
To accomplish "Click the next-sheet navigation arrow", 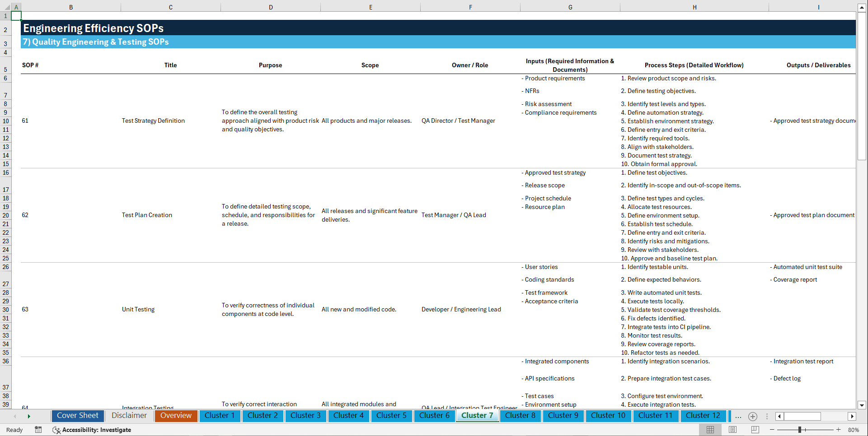I will click(29, 416).
